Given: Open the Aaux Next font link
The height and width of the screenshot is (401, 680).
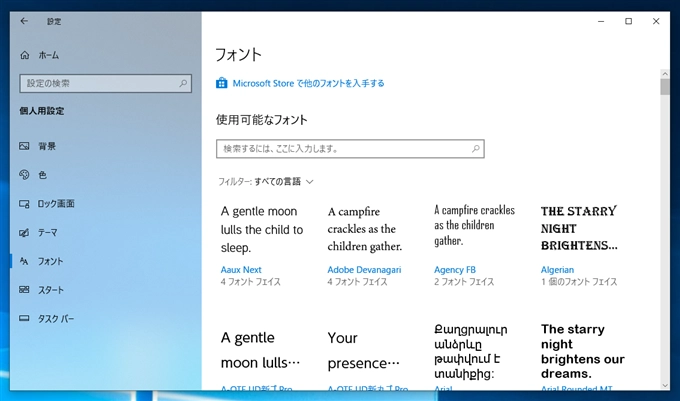Looking at the screenshot, I should (241, 270).
